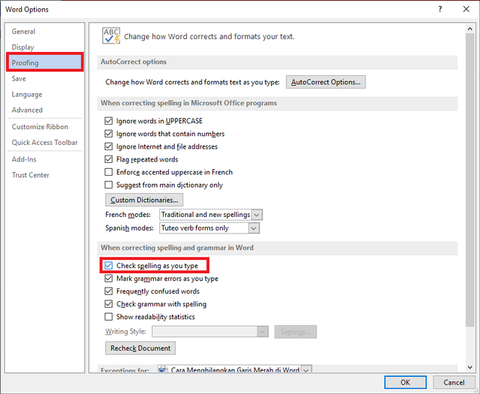
Task: Click the 'AutoCorrect options' section heading
Action: pyautogui.click(x=133, y=62)
